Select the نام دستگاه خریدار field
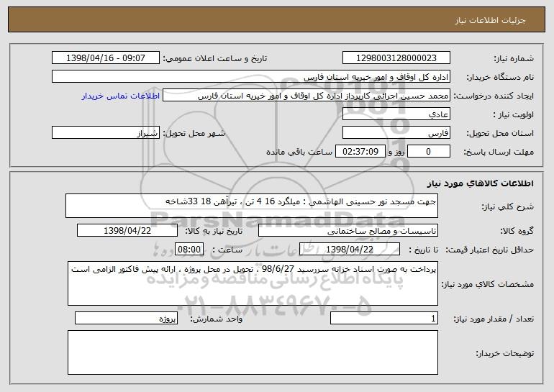The height and width of the screenshot is (392, 554). point(251,77)
